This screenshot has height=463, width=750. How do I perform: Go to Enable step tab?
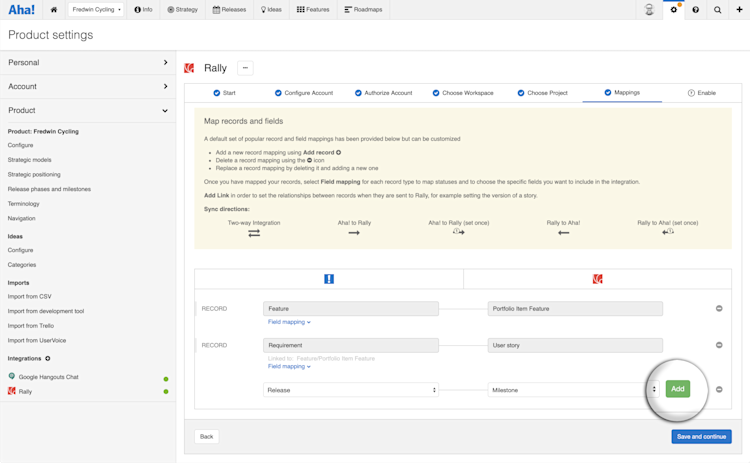702,93
